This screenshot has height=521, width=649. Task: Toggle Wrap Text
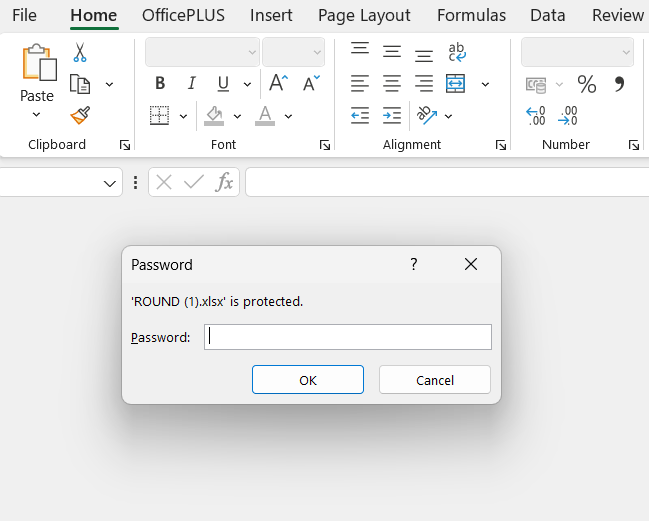457,52
